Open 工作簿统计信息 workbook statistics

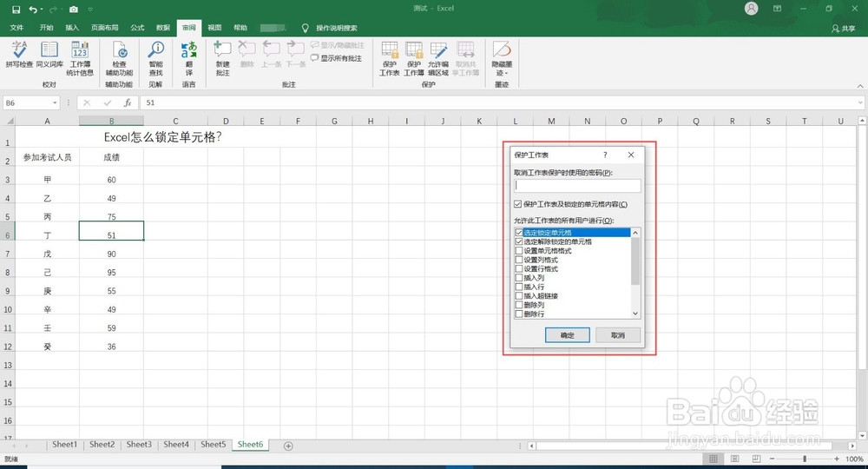[x=80, y=58]
